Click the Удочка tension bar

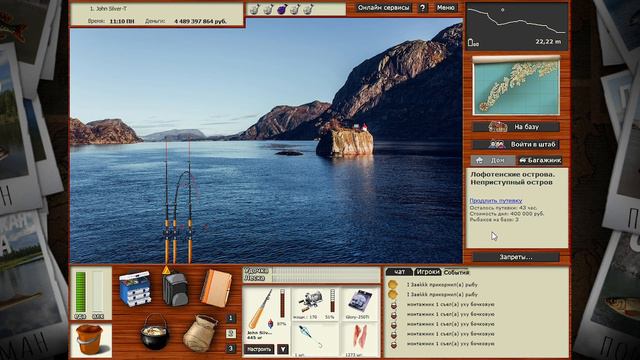coord(326,271)
